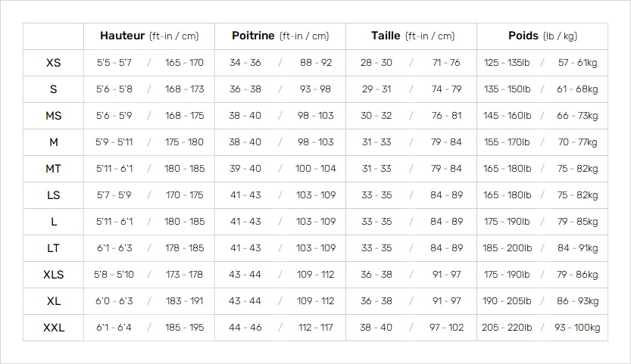The image size is (631, 364).
Task: Click the 183 - 191 height cell
Action: [184, 301]
